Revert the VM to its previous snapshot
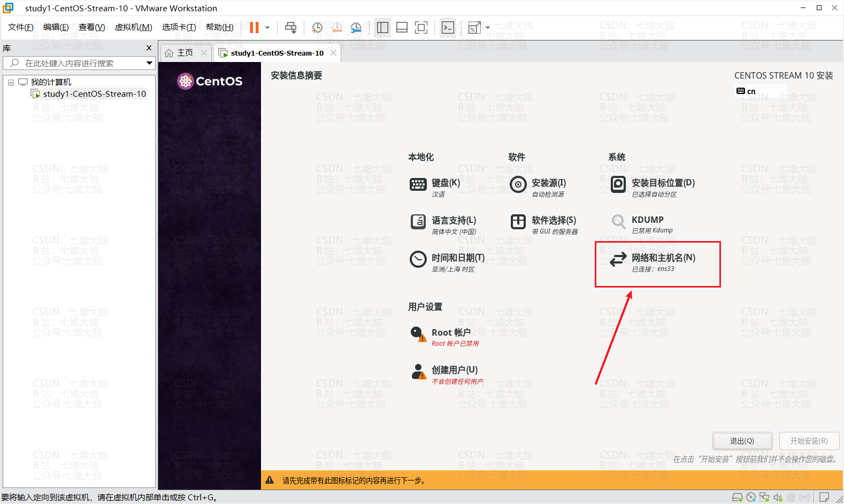 click(336, 27)
